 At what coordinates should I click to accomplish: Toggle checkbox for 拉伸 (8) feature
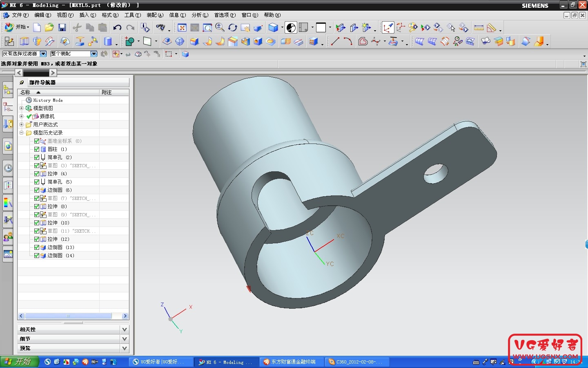coord(37,206)
